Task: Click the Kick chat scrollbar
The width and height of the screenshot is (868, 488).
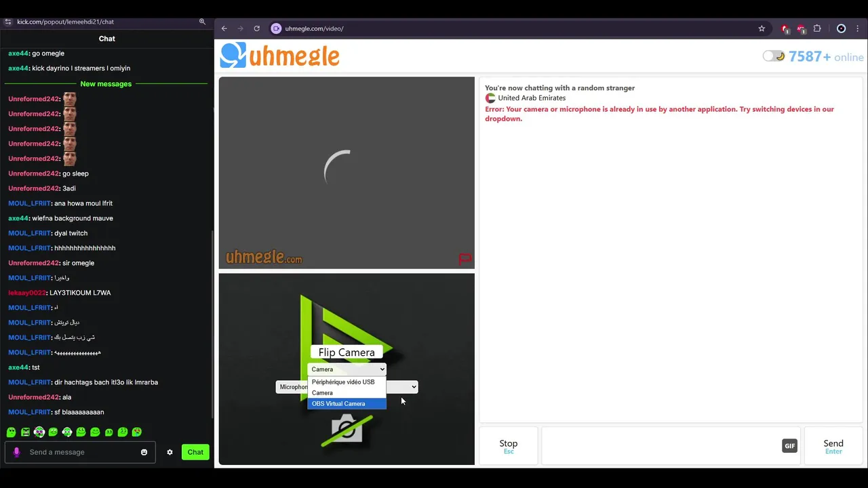Action: (x=213, y=325)
